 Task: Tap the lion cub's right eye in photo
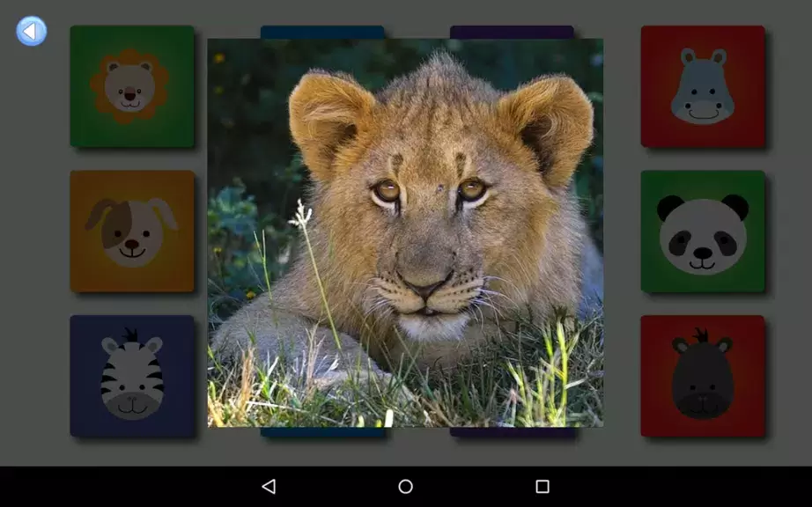[471, 188]
